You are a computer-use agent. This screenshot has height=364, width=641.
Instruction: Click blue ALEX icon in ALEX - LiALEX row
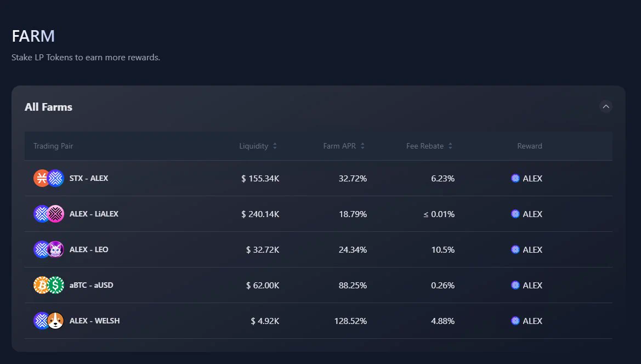point(41,214)
